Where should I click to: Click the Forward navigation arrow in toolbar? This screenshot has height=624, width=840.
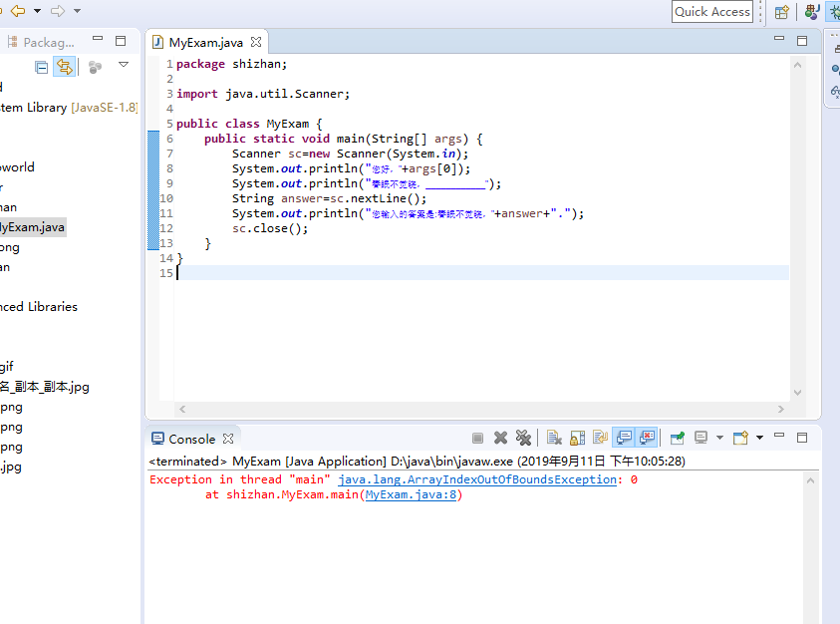pyautogui.click(x=58, y=11)
